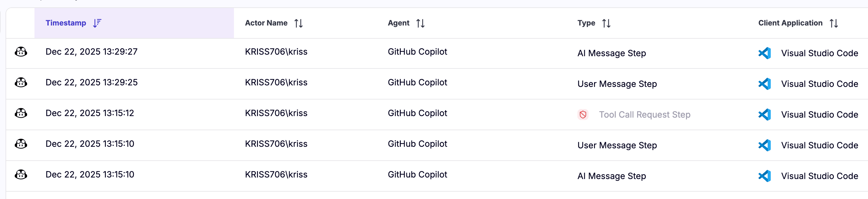Image resolution: width=868 pixels, height=199 pixels.
Task: Click the Agent column sort arrows
Action: tap(420, 23)
